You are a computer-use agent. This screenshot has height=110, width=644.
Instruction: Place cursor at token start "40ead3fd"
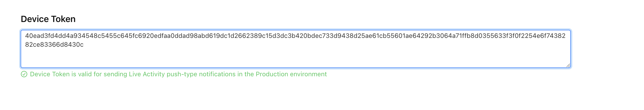tap(26, 36)
